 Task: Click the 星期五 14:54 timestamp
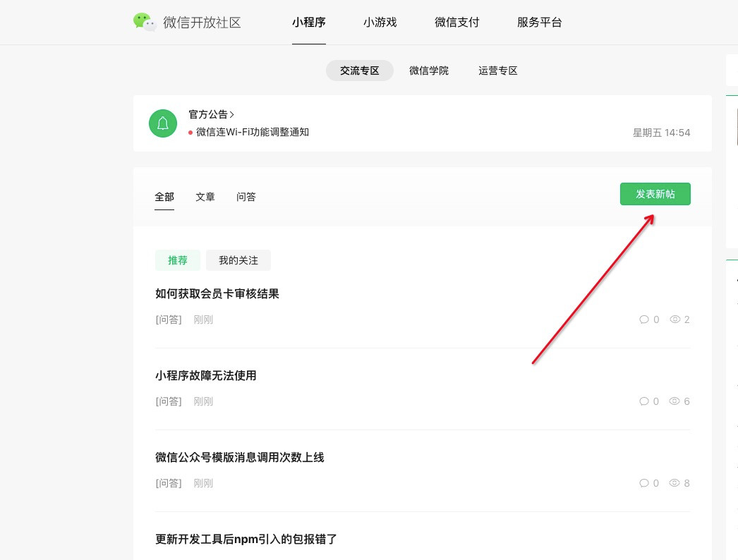[x=661, y=133]
